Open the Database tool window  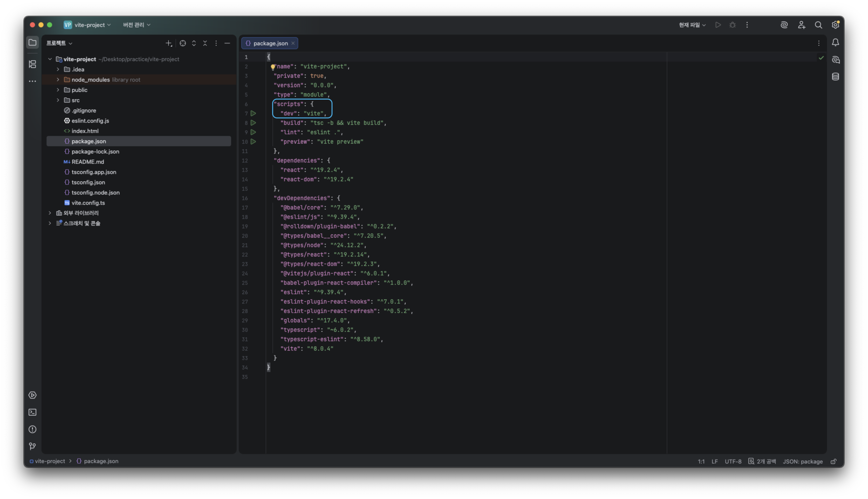(x=836, y=76)
